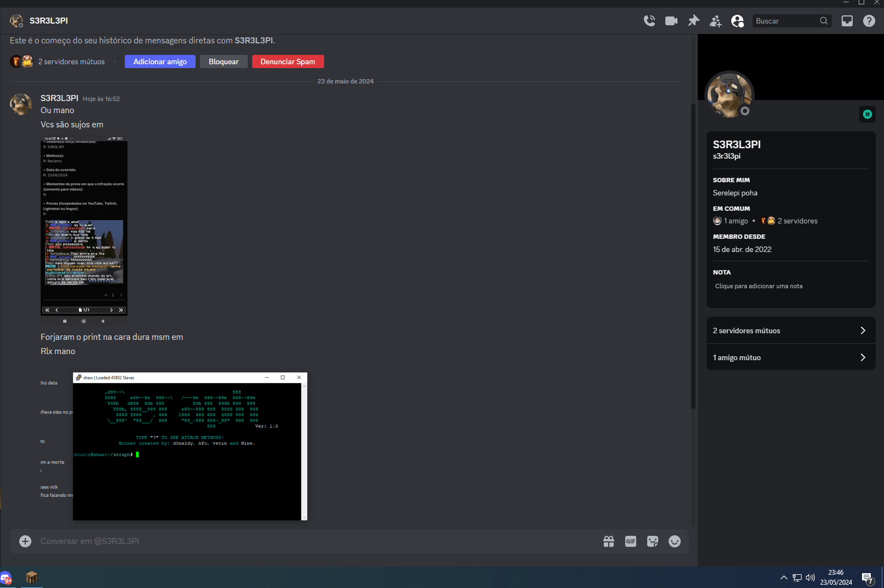This screenshot has height=588, width=884.
Task: Expand the 2 servidores mútuos section
Action: coord(791,331)
